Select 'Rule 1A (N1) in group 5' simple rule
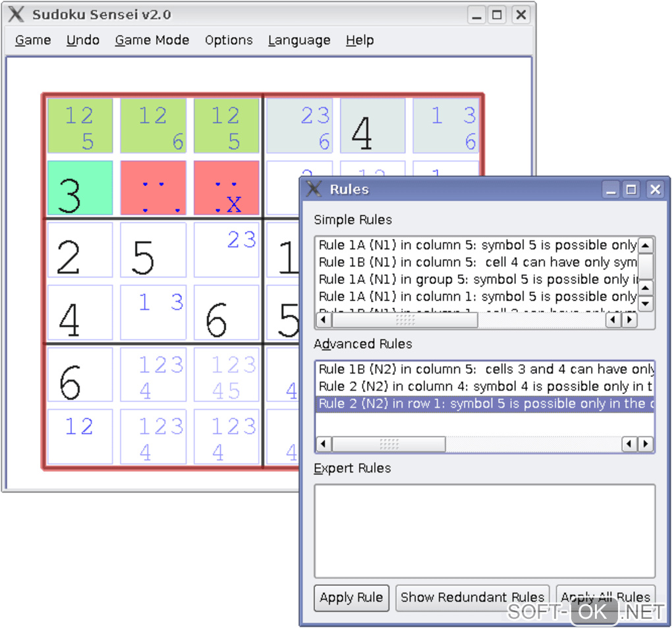 coord(477,279)
